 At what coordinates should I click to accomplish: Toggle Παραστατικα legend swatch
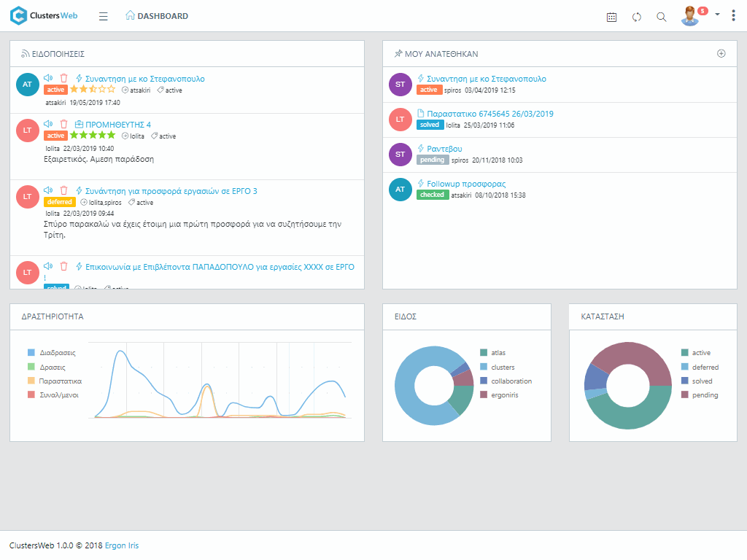[x=31, y=381]
